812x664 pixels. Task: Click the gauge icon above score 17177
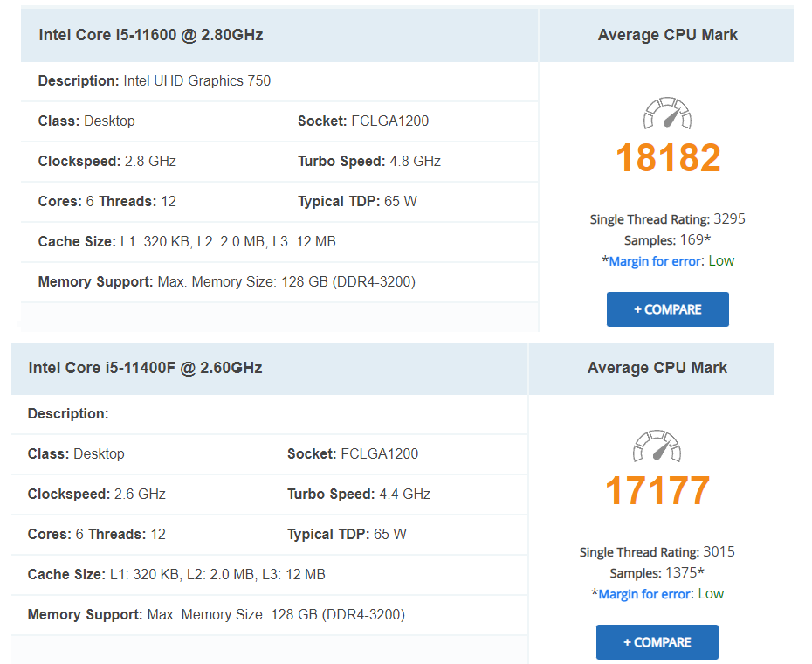point(657,446)
